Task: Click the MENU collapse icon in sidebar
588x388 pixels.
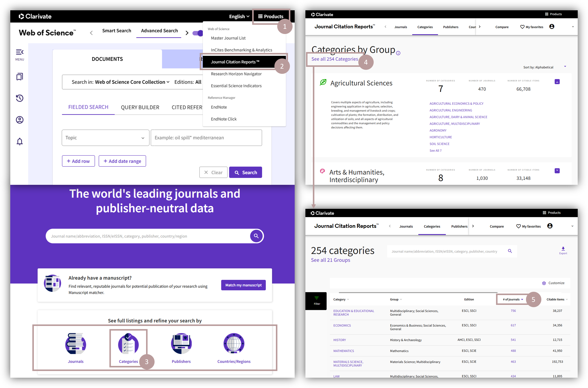Action: pyautogui.click(x=20, y=52)
